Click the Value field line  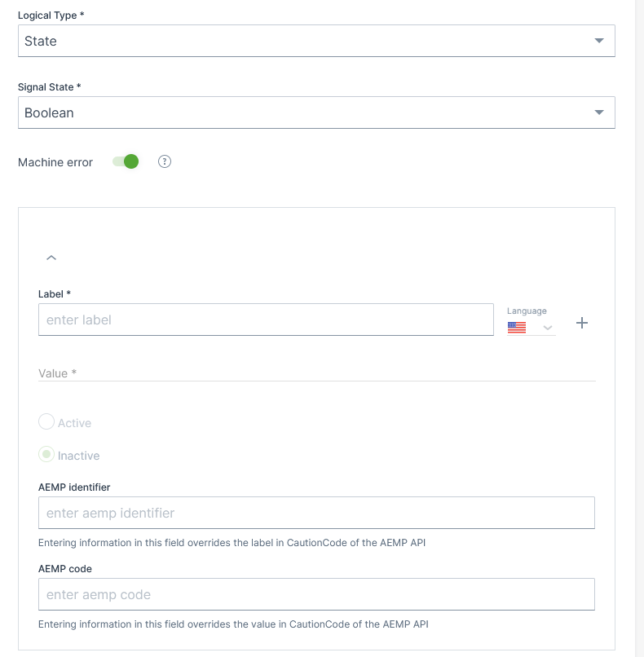coord(316,373)
